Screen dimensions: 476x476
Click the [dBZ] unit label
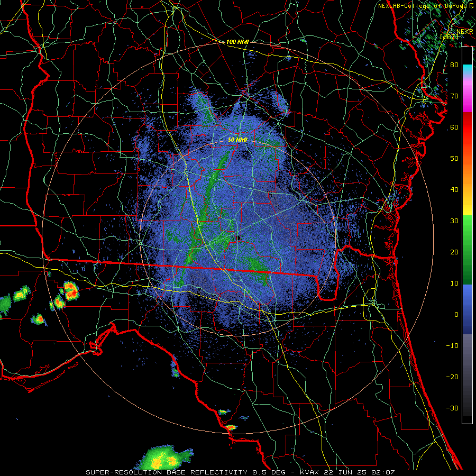449,36
